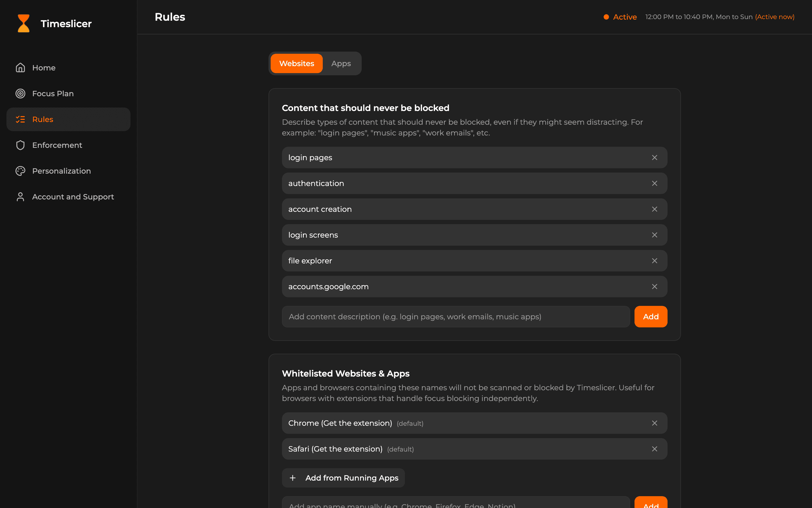Screen dimensions: 812x508
Task: Click Add from Running Apps button
Action: 343,478
